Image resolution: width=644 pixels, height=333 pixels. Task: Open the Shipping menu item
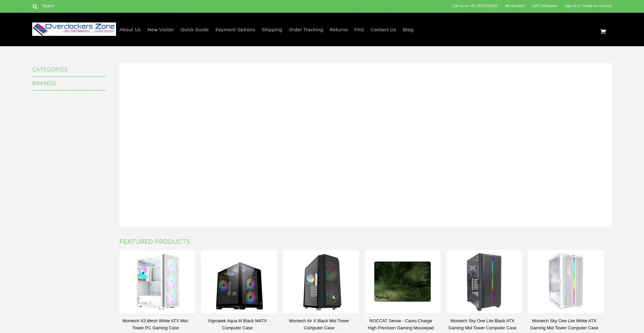(x=272, y=30)
